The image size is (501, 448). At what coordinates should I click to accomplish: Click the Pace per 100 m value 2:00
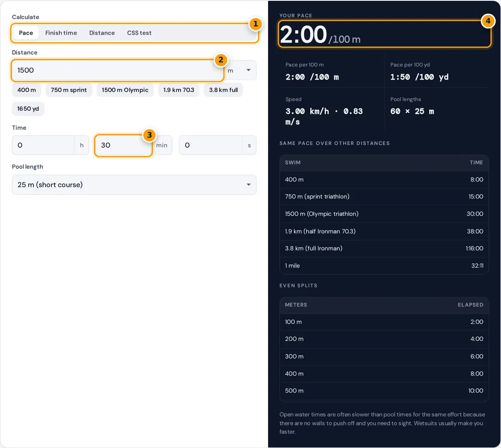[312, 77]
